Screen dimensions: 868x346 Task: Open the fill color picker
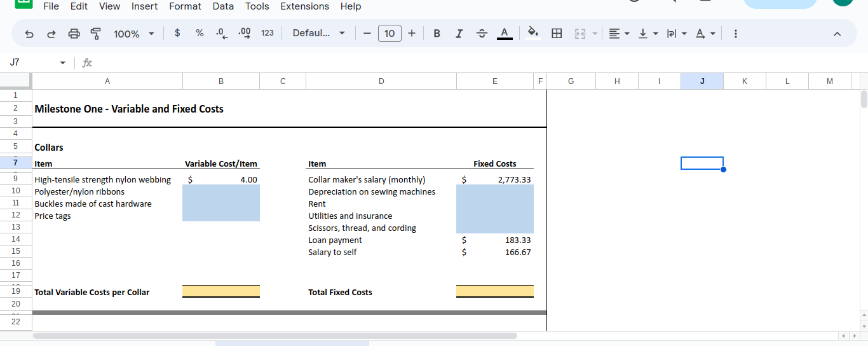(x=534, y=33)
